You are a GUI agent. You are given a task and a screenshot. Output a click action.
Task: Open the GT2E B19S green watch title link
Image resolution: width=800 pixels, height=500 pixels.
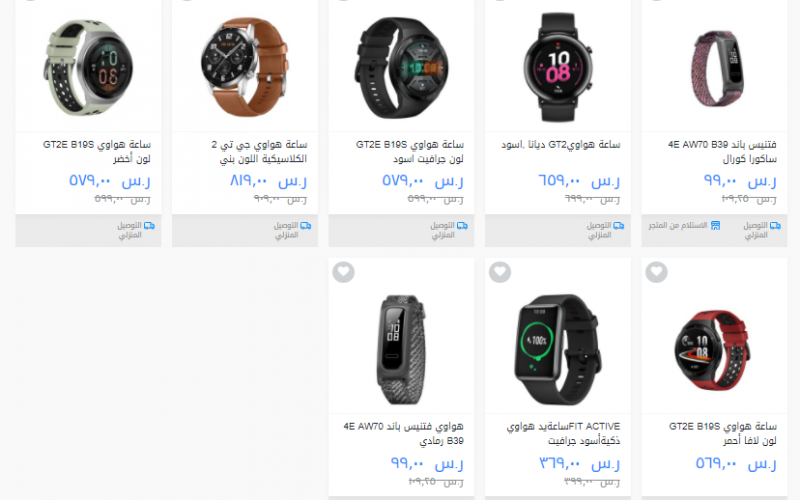pos(97,152)
